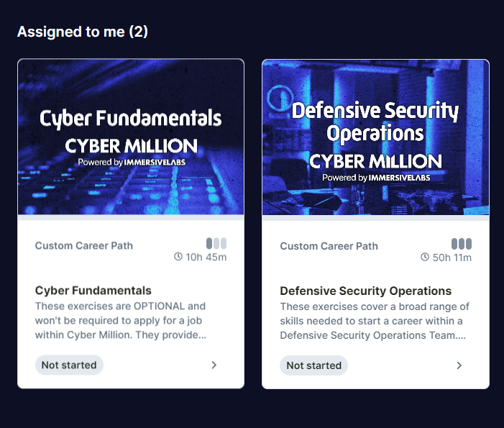Click the Cyber Fundamentals banner image

tap(131, 137)
